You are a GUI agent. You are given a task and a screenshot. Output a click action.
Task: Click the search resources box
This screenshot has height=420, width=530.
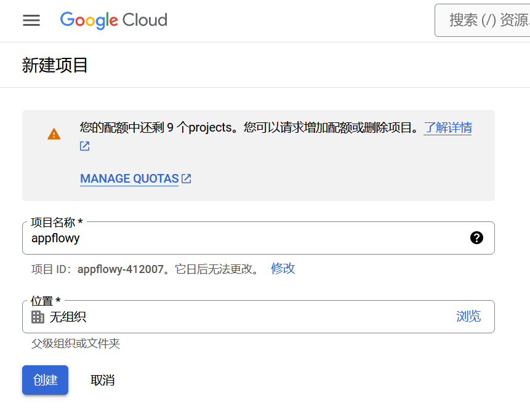point(483,20)
